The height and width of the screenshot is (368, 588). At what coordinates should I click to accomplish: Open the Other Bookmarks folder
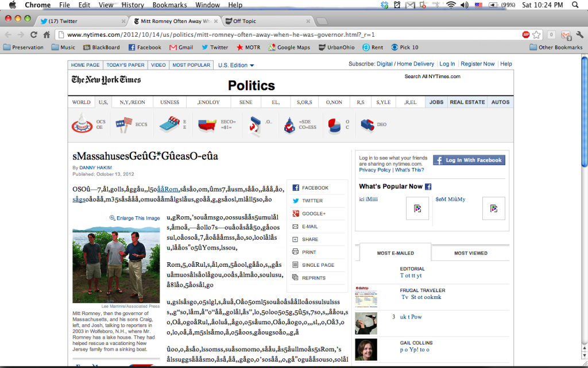click(x=556, y=47)
